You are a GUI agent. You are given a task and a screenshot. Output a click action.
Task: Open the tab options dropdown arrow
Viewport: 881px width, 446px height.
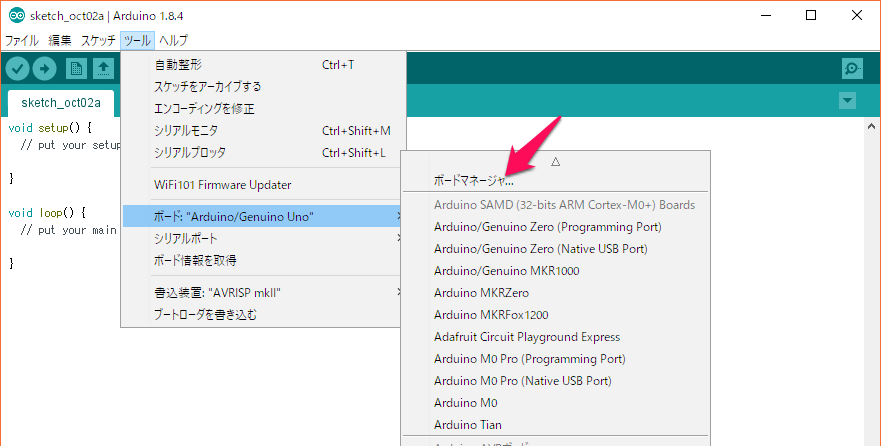tap(848, 101)
